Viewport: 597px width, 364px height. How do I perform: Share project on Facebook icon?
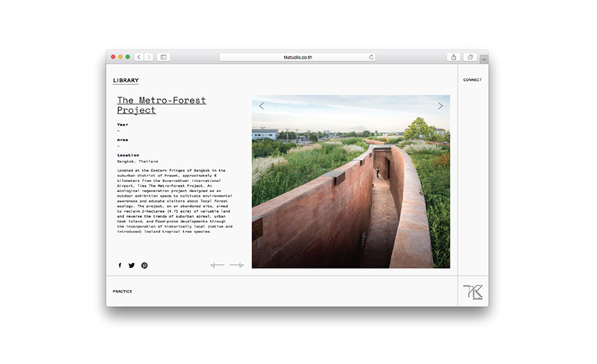pyautogui.click(x=120, y=265)
